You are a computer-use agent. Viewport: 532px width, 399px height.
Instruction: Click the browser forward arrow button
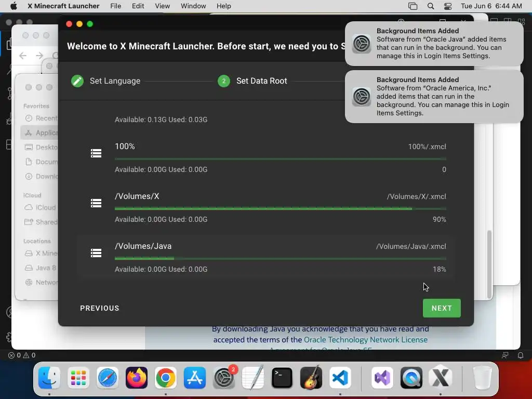(39, 56)
